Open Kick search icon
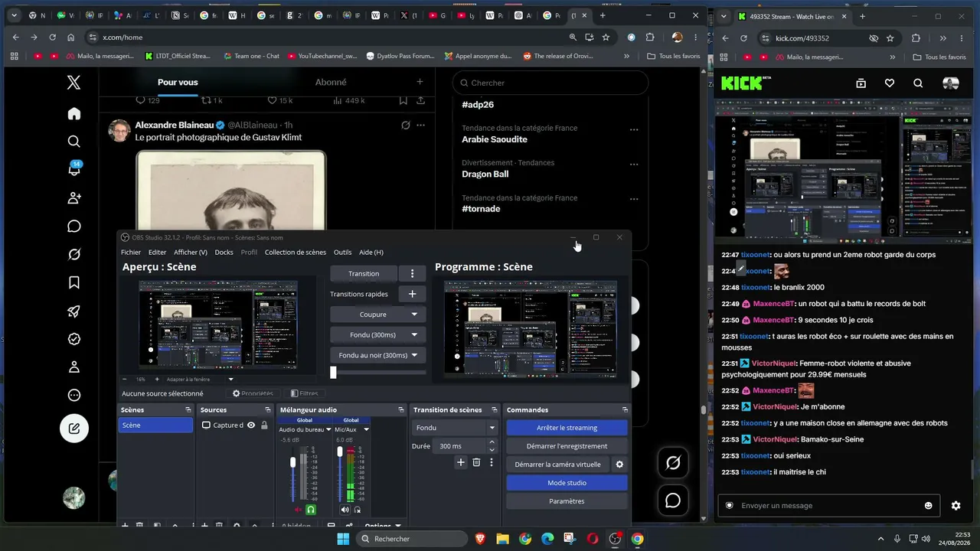This screenshot has height=551, width=980. click(x=918, y=83)
